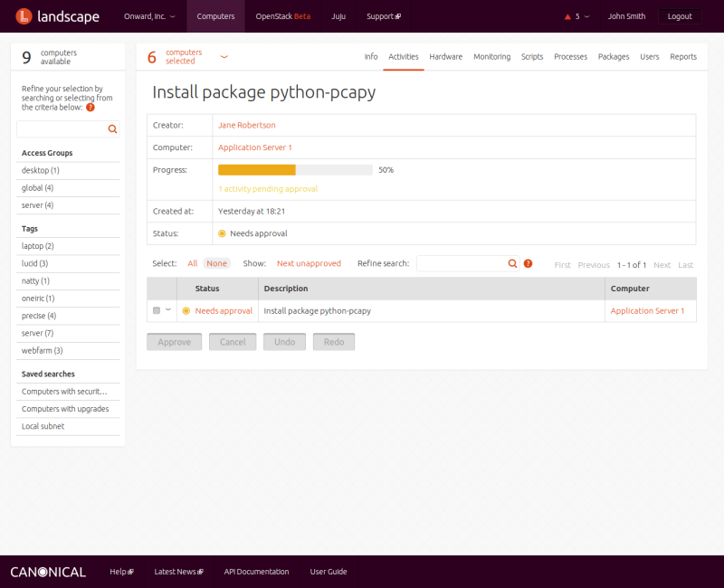The height and width of the screenshot is (588, 724).
Task: Tick the checkbox for python-pcapy activity row
Action: click(x=157, y=311)
